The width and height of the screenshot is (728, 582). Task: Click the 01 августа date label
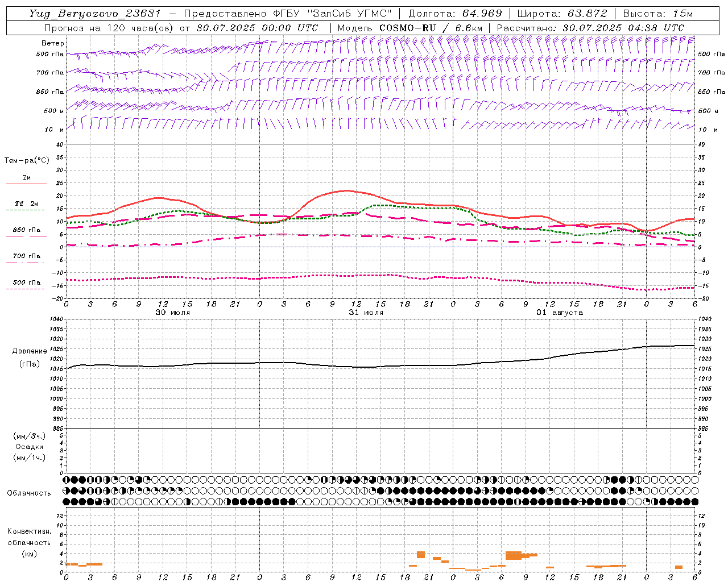tap(560, 313)
